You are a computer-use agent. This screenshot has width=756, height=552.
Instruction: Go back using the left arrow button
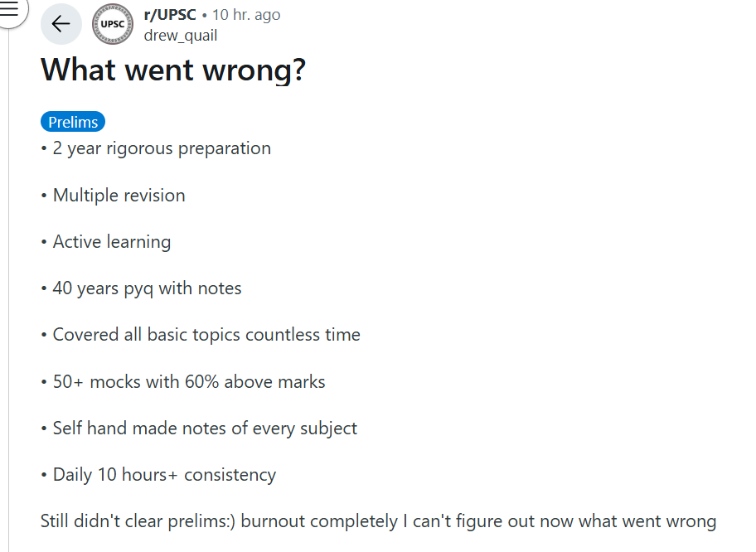[x=61, y=24]
